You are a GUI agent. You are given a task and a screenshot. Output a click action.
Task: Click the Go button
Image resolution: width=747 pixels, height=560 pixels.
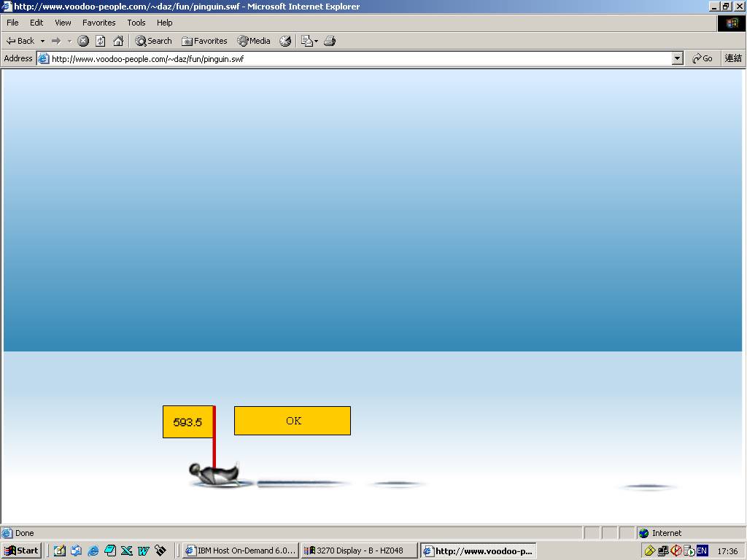point(703,58)
